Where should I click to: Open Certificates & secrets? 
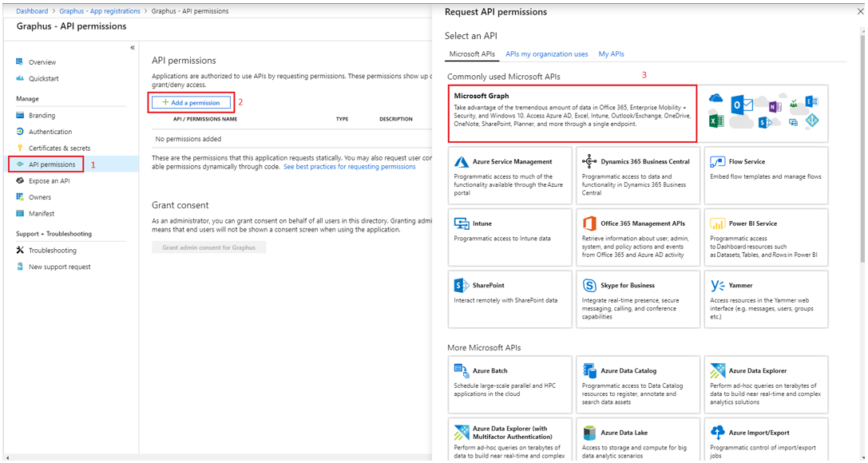pyautogui.click(x=59, y=148)
